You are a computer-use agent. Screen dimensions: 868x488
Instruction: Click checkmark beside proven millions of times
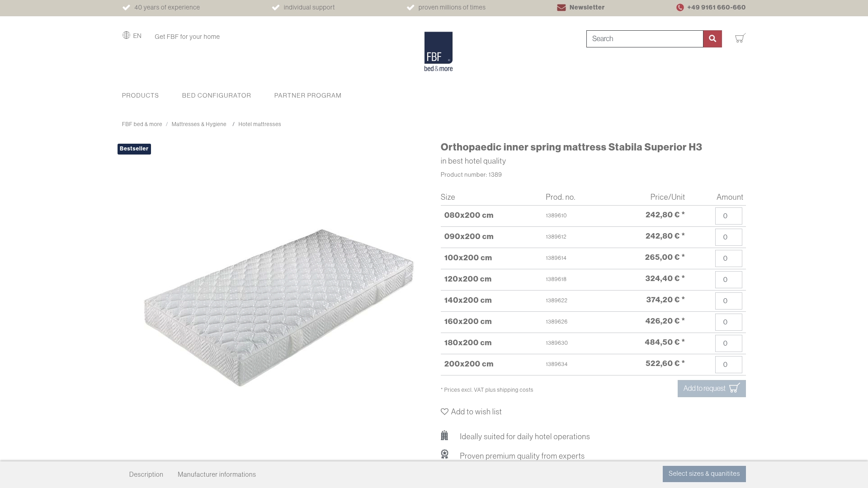point(410,8)
